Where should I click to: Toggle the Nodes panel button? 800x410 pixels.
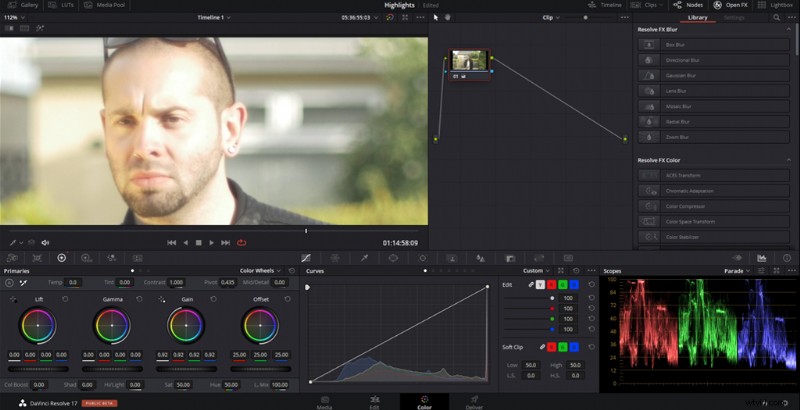coord(688,5)
